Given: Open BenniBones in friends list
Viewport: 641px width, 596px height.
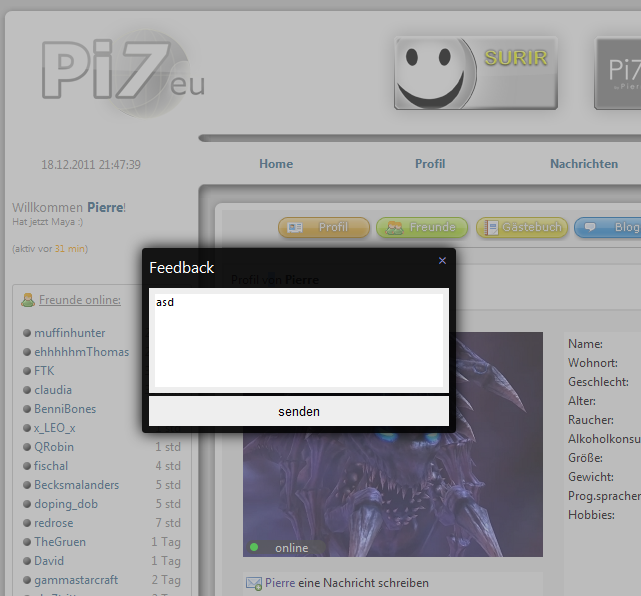Looking at the screenshot, I should 65,409.
